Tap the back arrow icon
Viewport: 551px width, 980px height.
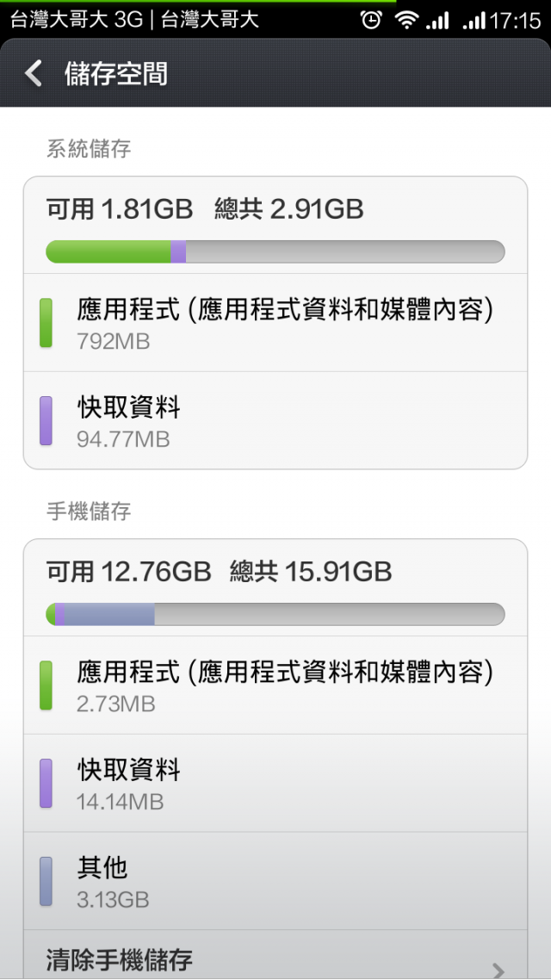pos(34,73)
